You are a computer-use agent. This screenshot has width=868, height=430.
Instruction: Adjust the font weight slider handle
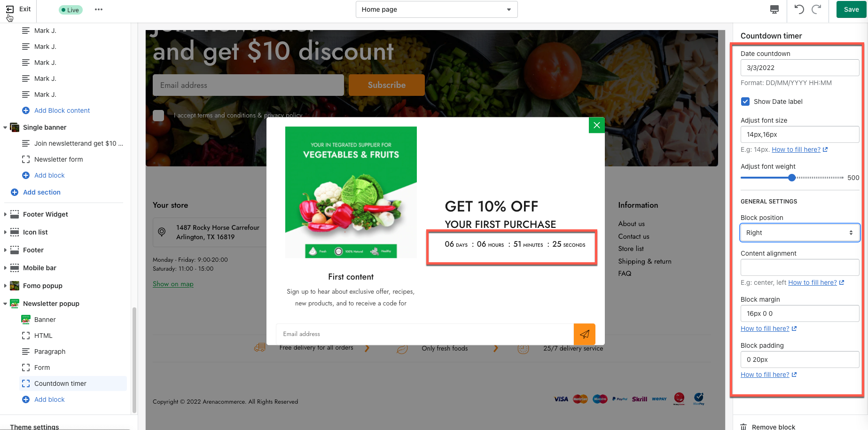(792, 178)
